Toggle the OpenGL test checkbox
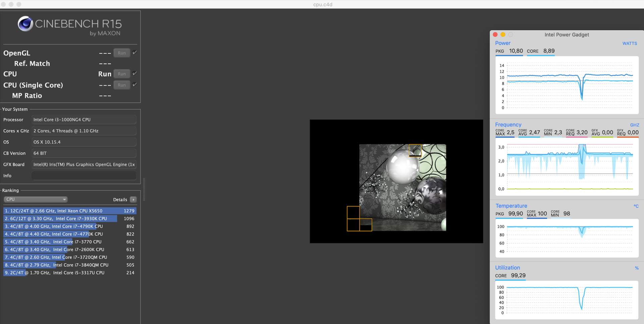The image size is (644, 324). [x=135, y=53]
